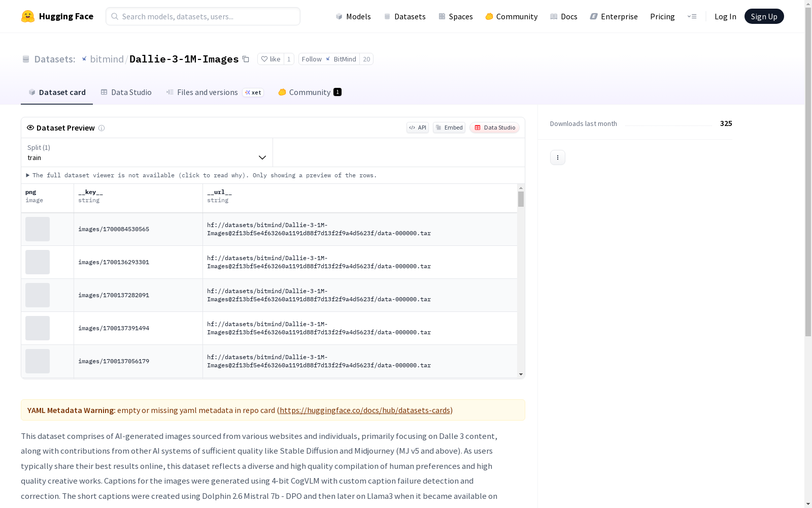
Task: Copy the dataset name to clipboard
Action: 246,59
